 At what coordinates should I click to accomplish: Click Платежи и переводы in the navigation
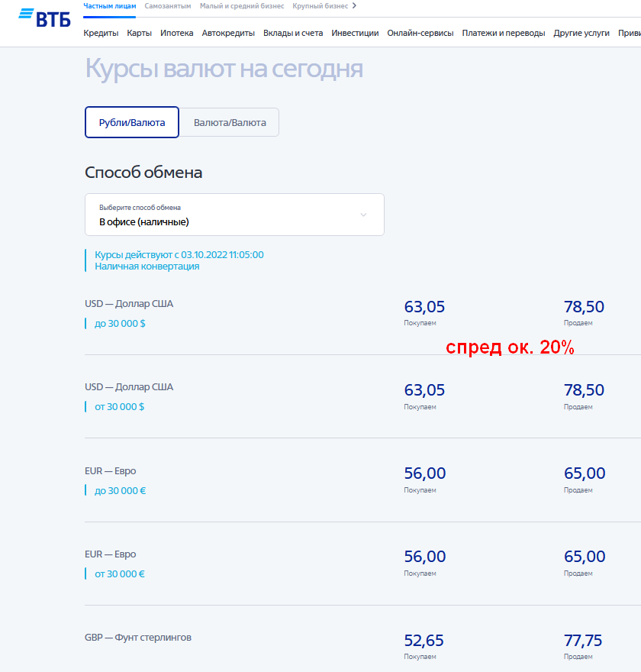pos(504,33)
